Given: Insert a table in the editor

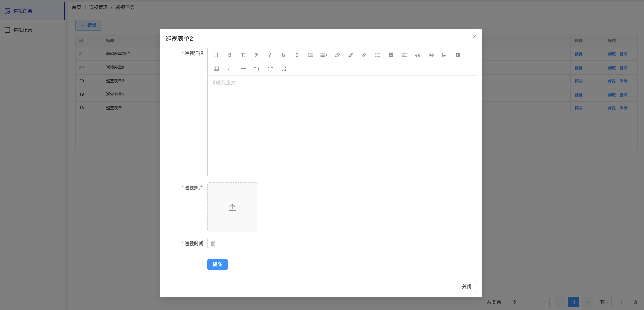Looking at the screenshot, I should coord(216,69).
